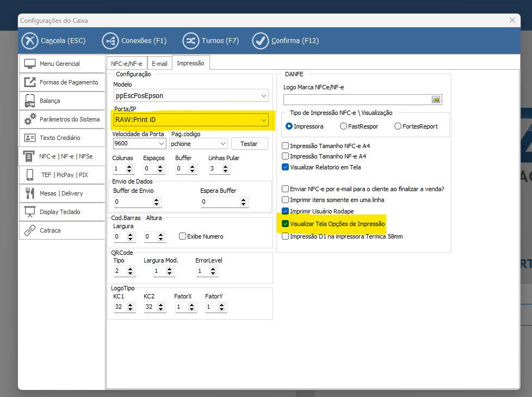
Task: Click Formas de Pagamento icon
Action: [x=30, y=82]
